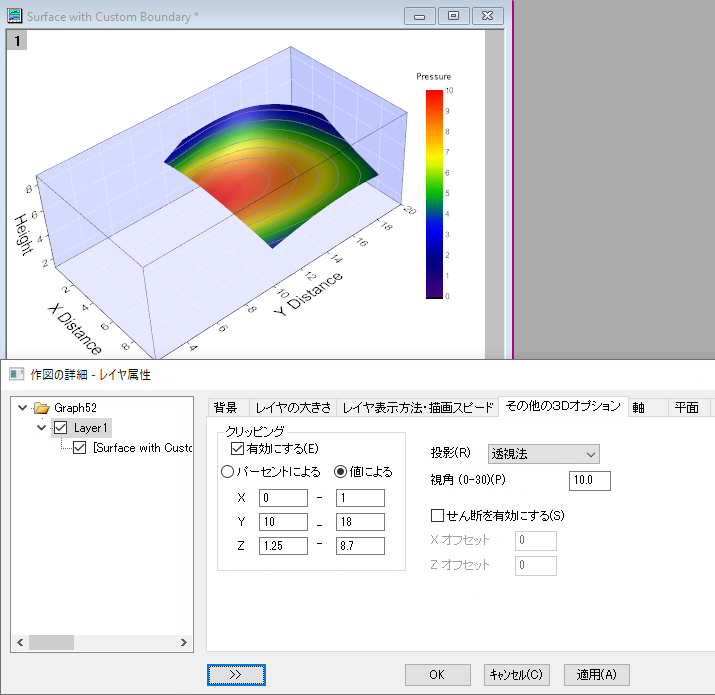715x695 pixels.
Task: Switch to the 背景 tab
Action: click(x=226, y=407)
